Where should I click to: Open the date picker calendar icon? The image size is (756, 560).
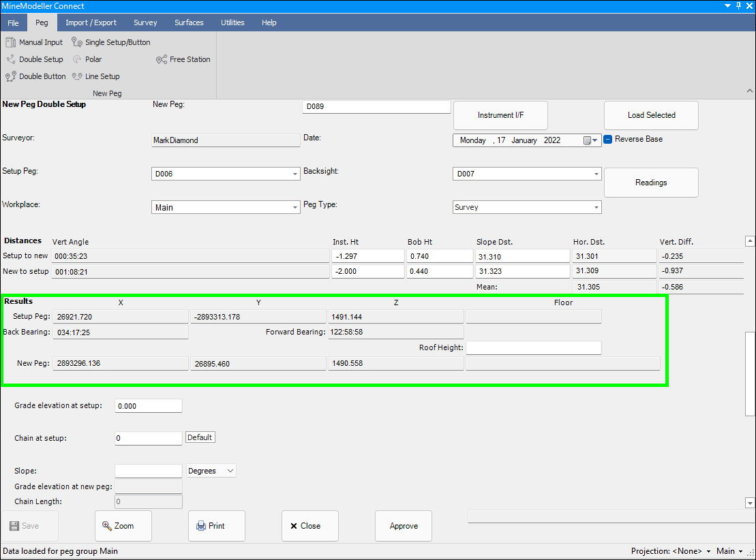tap(586, 140)
